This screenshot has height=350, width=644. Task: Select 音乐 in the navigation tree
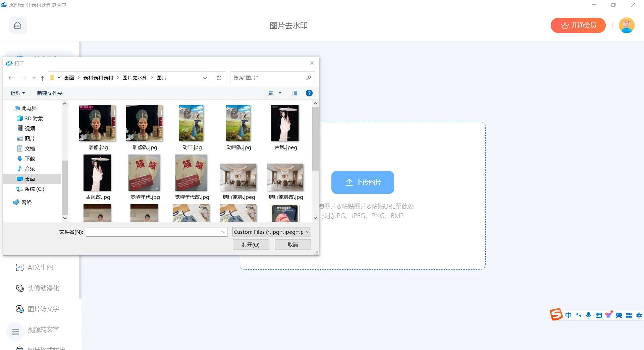click(26, 169)
